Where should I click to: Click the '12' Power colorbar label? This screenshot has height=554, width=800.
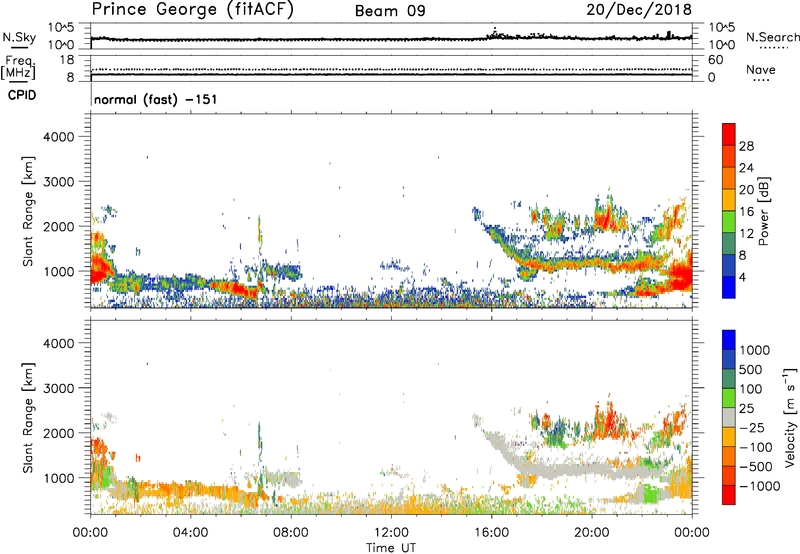pos(746,234)
